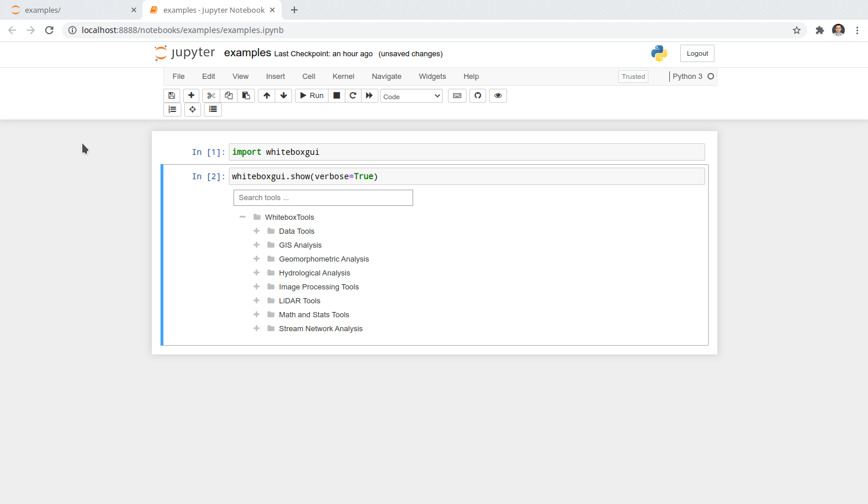Open the command palette keyboard icon
The width and height of the screenshot is (868, 504).
pos(457,96)
